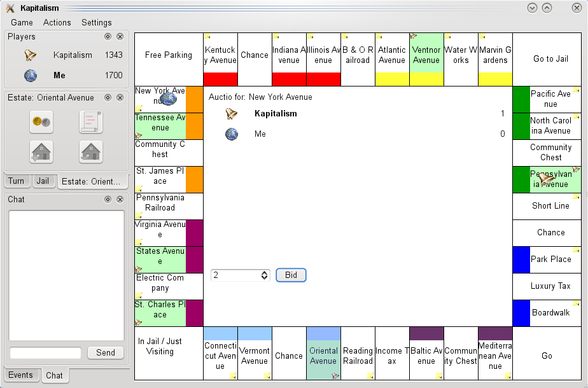Select the Pacific Avenue square

[x=547, y=99]
